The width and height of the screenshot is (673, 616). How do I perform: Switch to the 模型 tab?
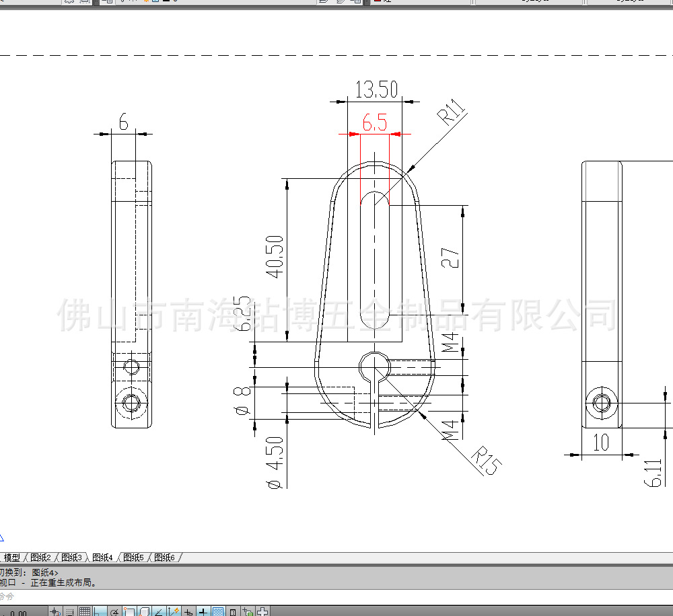coord(12,557)
